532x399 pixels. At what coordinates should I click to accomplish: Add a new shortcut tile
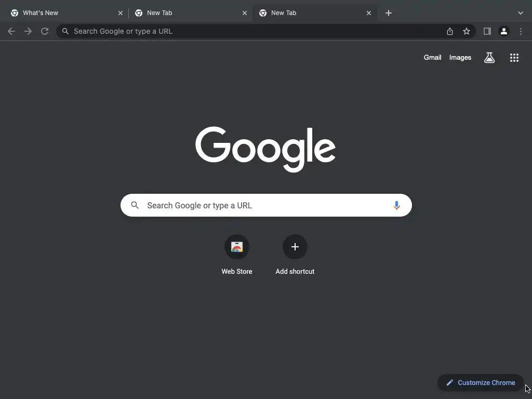[x=295, y=247]
